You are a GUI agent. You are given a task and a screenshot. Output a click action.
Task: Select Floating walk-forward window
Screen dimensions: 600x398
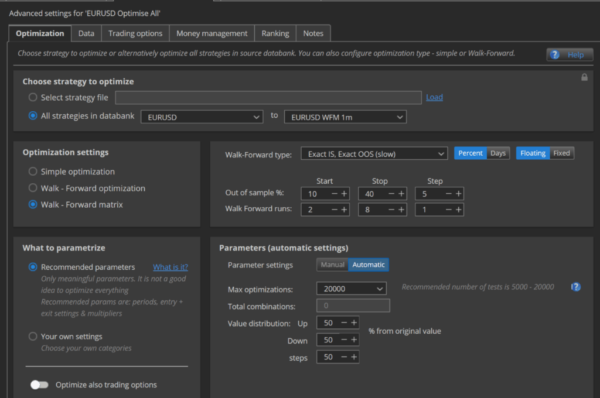point(533,153)
